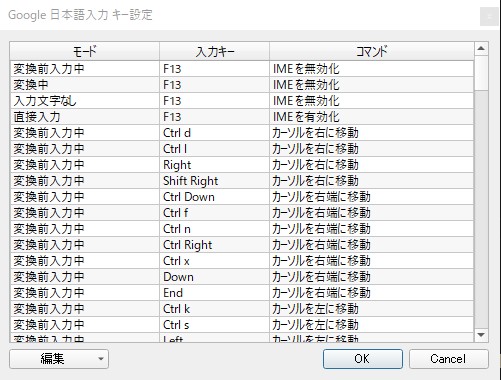The height and width of the screenshot is (380, 501).
Task: Select the Ctrl n key cell
Action: click(214, 229)
